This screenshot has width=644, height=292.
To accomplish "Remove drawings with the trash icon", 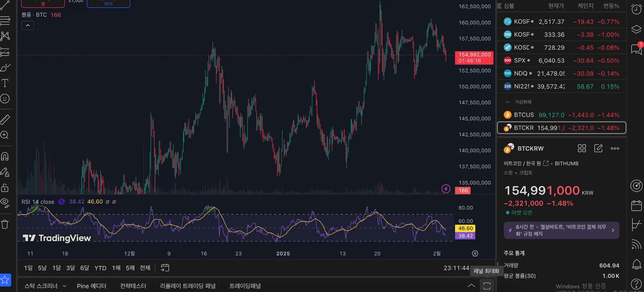I will (x=5, y=224).
